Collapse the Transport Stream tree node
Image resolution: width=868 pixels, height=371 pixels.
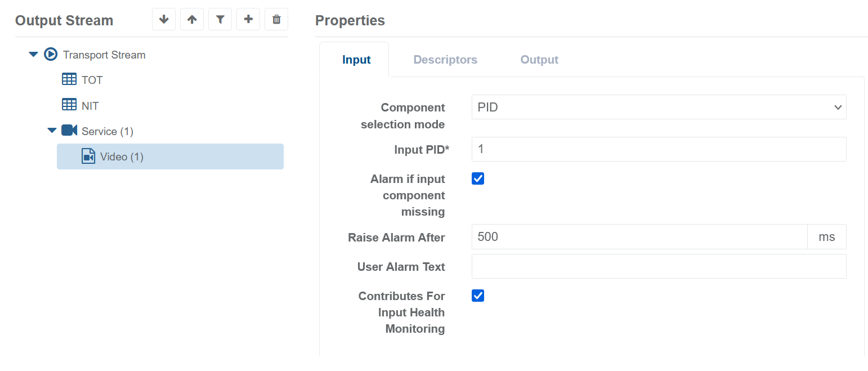tap(34, 55)
